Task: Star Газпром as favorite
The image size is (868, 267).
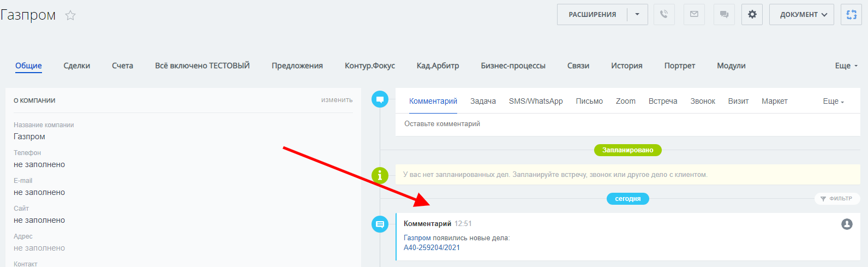Action: click(70, 15)
